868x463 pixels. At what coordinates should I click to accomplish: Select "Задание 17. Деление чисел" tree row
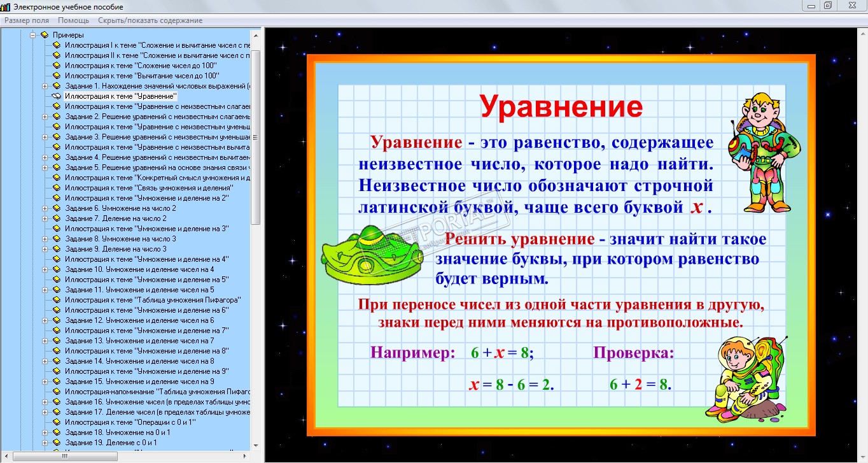tap(158, 412)
